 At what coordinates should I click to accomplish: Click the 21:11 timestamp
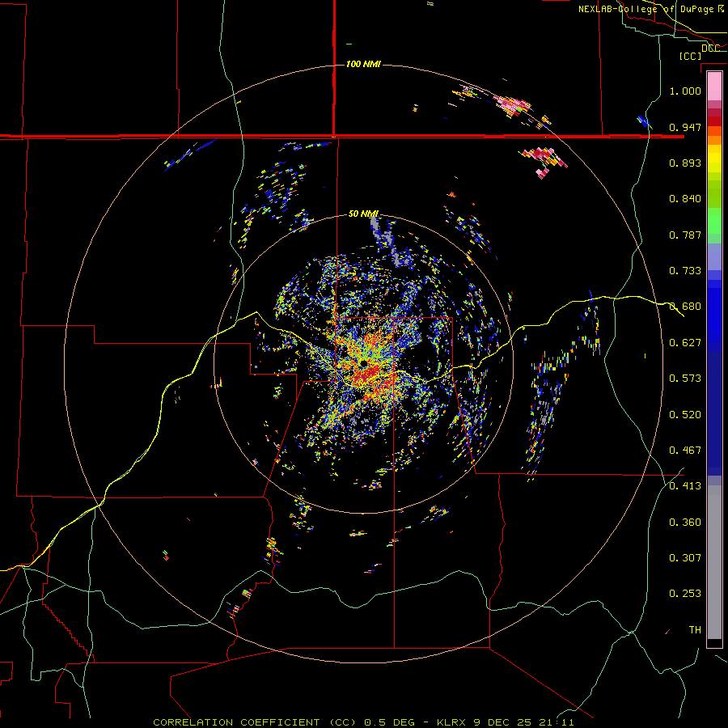(557, 722)
